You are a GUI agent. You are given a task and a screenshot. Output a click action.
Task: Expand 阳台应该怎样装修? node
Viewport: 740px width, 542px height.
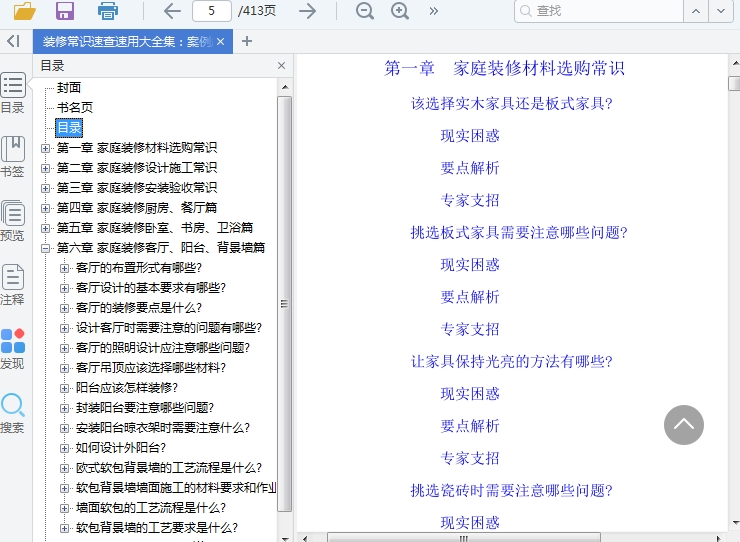(x=64, y=388)
